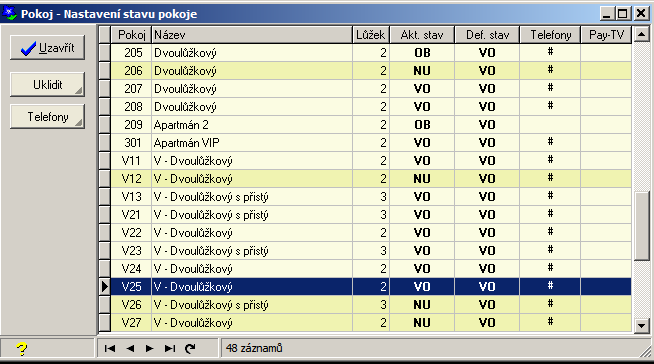This screenshot has height=364, width=654.
Task: Click the Akt. stav column header
Action: click(422, 35)
